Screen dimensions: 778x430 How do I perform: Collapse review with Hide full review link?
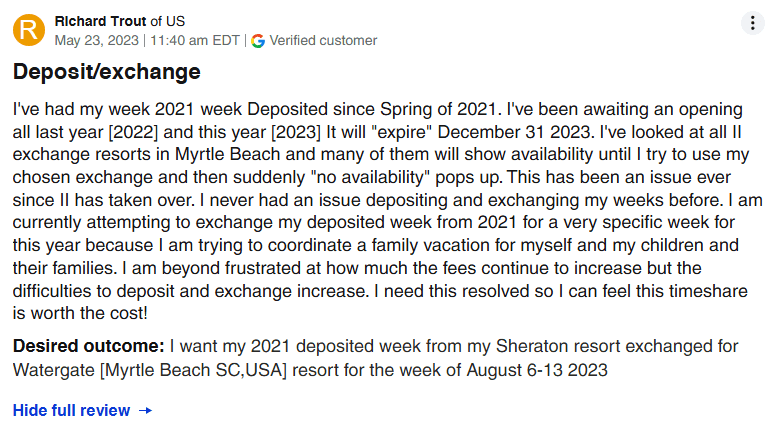coord(71,410)
